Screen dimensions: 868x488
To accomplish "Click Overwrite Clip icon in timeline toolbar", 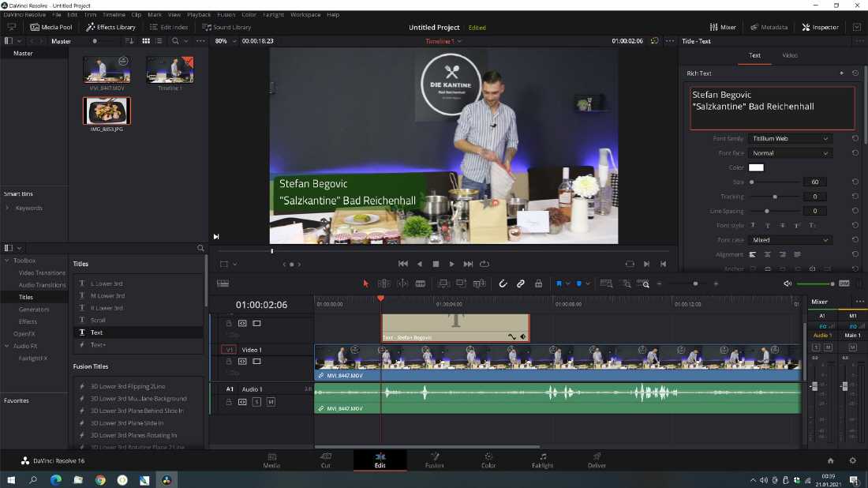I will (x=461, y=283).
